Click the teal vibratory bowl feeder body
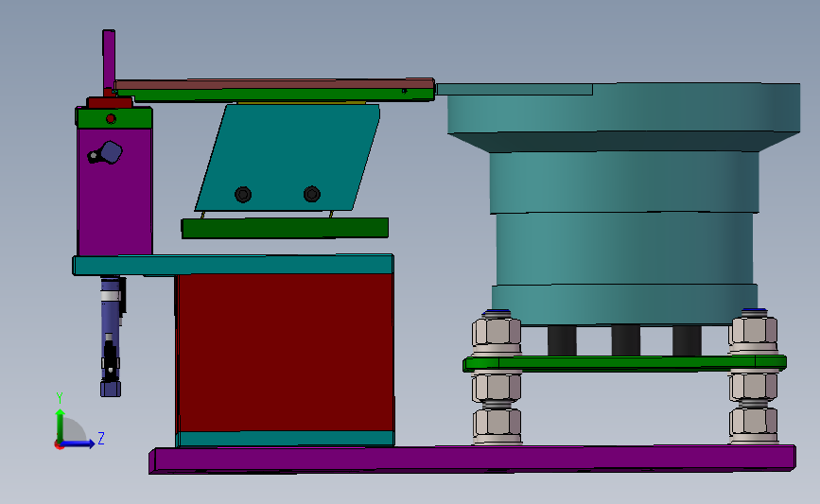 click(x=624, y=204)
